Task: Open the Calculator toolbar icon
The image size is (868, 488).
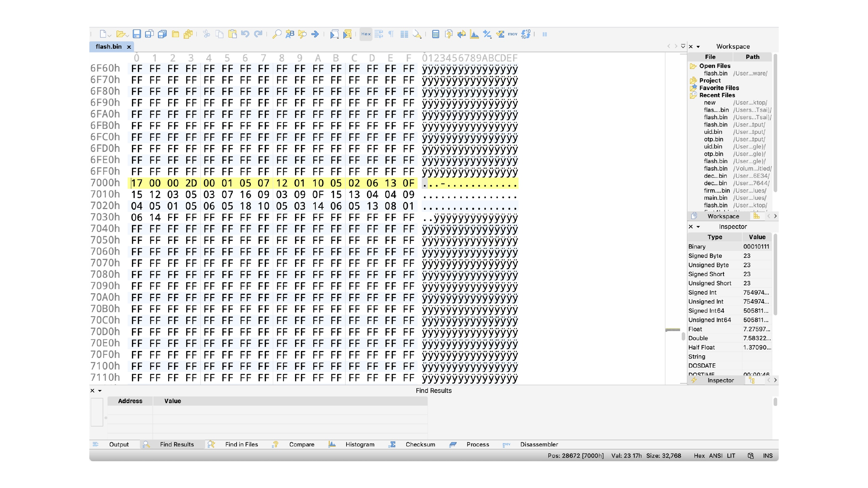Action: 435,34
